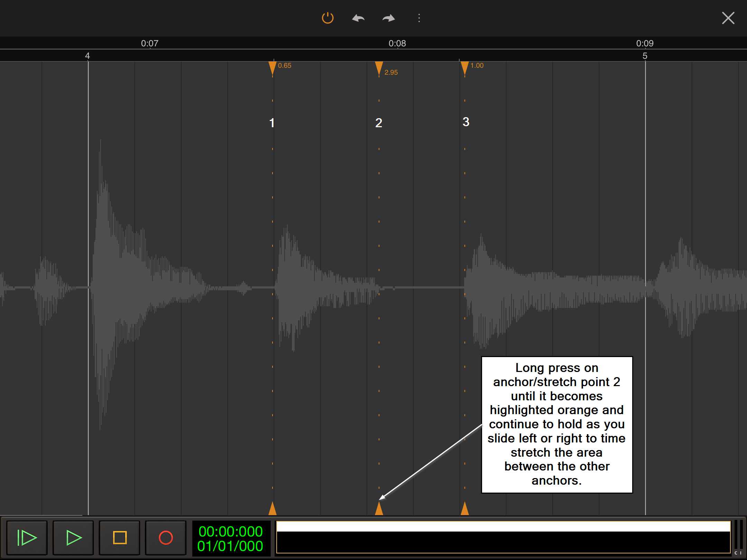
Task: Click the redo arrow icon
Action: [389, 18]
